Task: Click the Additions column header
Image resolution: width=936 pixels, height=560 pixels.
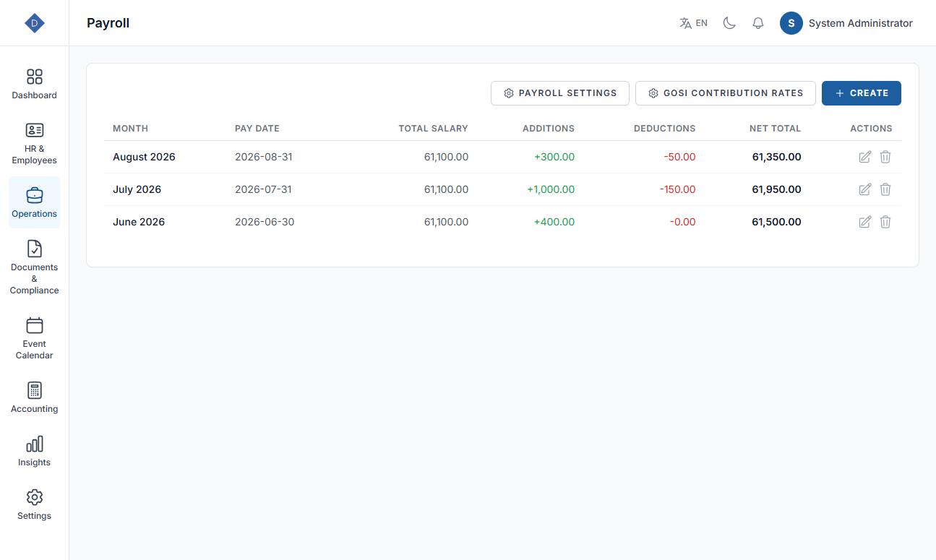Action: pyautogui.click(x=549, y=129)
